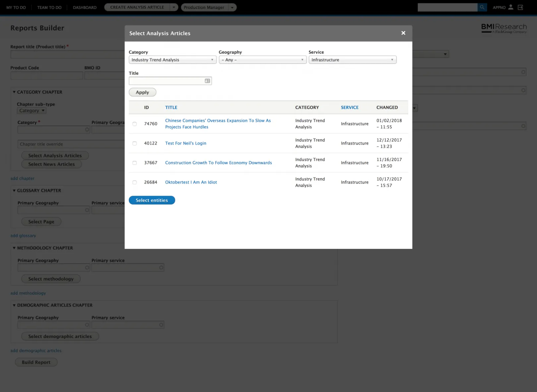Collapse the Methodology Chapter section
The height and width of the screenshot is (392, 537).
(14, 248)
